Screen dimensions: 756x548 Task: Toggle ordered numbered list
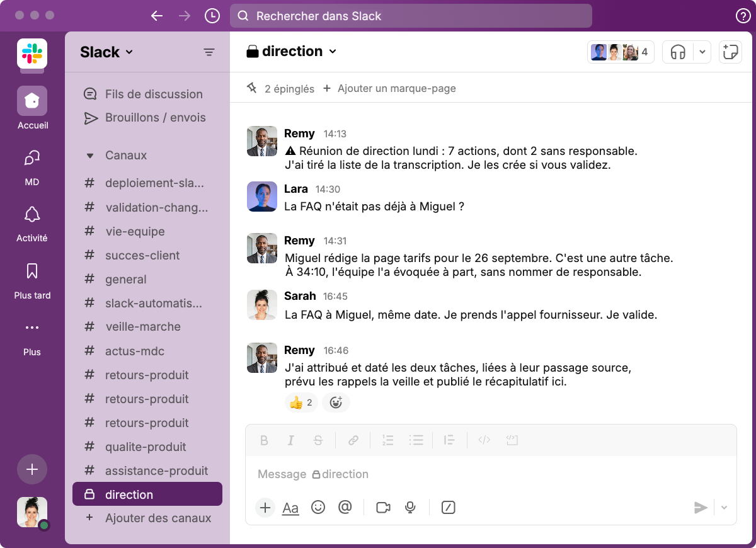388,440
